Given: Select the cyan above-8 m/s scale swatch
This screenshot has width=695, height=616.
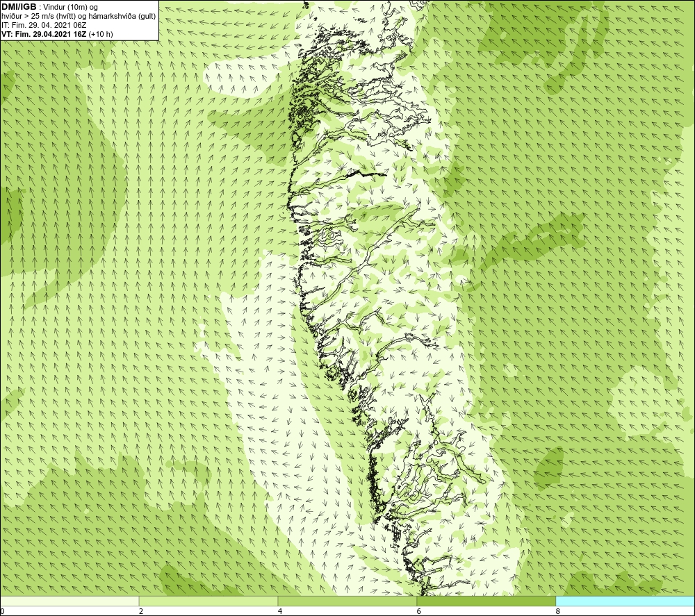Looking at the screenshot, I should [625, 601].
